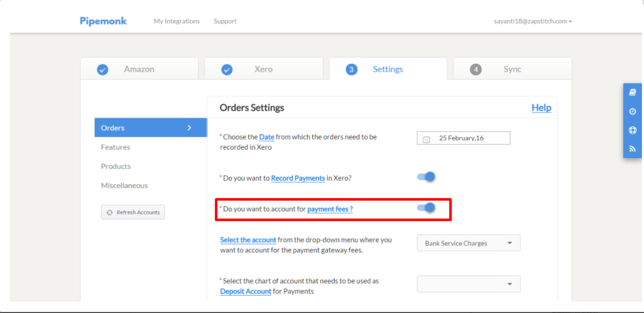Click the lifebuoy support icon in the side widget

(x=633, y=130)
